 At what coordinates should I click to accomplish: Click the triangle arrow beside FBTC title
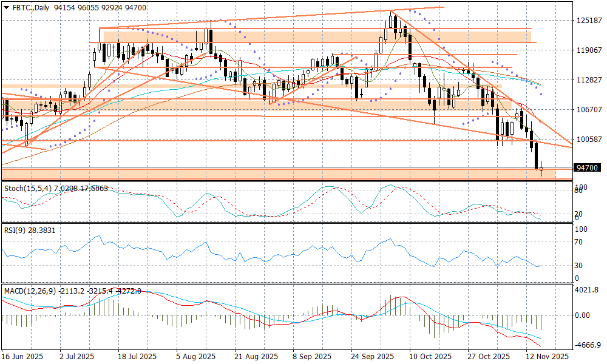coord(5,7)
